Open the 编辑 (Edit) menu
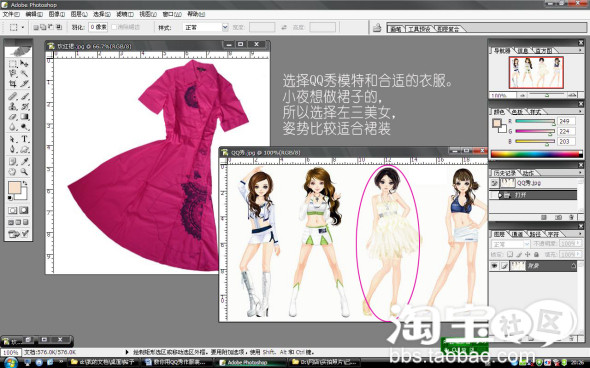590x368 pixels. [x=34, y=14]
